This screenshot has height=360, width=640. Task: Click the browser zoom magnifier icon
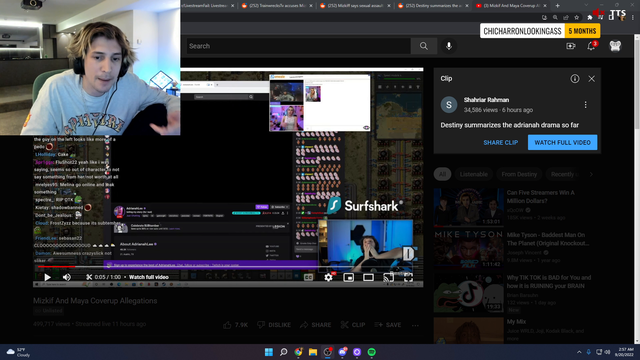555,18
